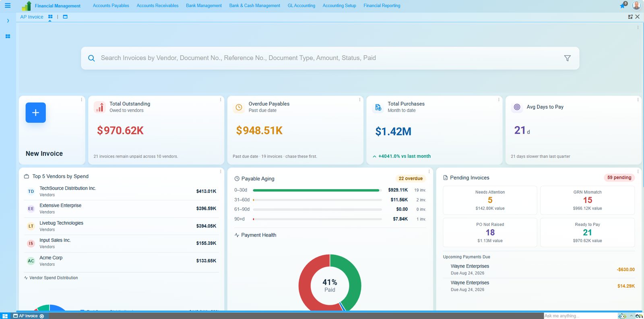Open Accounts Receivables menu

click(x=157, y=6)
